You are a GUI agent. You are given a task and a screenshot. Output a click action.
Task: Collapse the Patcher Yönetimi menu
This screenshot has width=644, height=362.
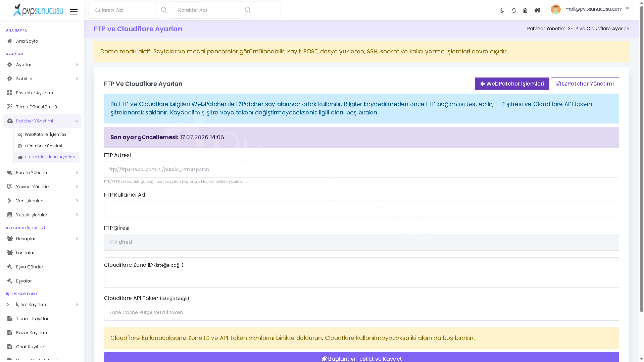pos(42,121)
